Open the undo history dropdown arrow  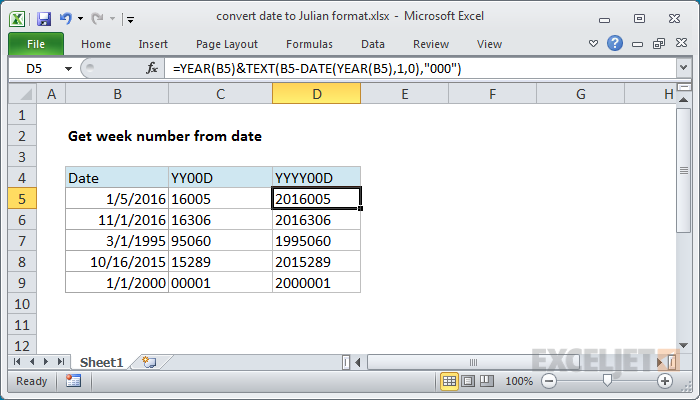[80, 19]
